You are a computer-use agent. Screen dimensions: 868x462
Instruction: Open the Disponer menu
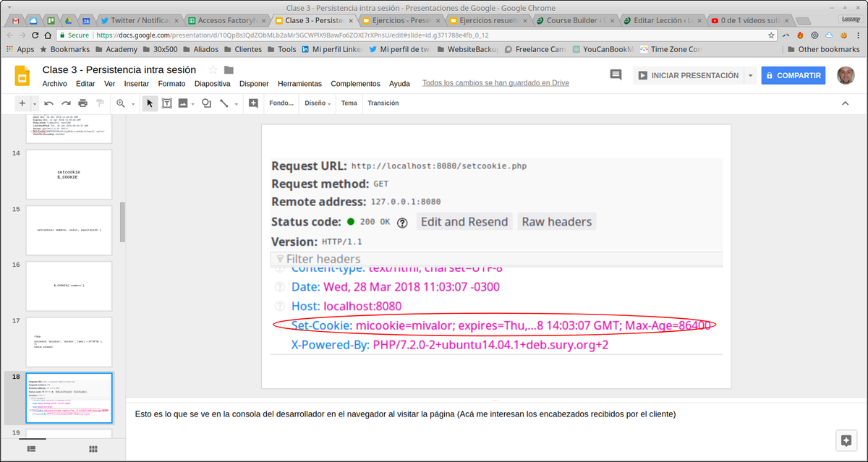(x=254, y=84)
